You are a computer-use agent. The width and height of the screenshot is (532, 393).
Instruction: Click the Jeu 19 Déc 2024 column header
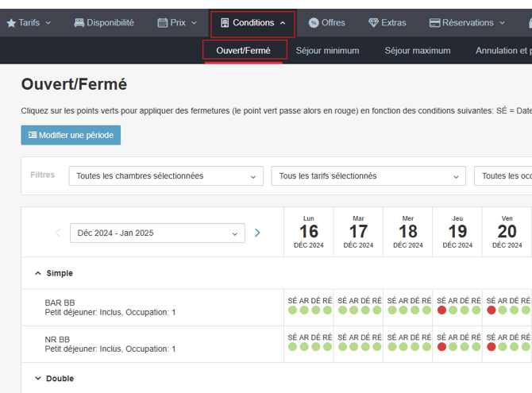457,232
